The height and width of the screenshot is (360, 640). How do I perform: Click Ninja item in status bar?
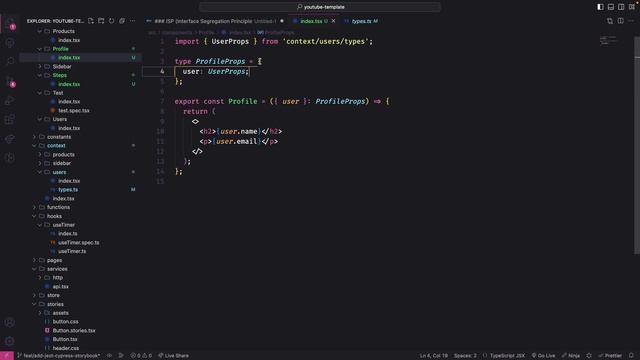coord(571,356)
